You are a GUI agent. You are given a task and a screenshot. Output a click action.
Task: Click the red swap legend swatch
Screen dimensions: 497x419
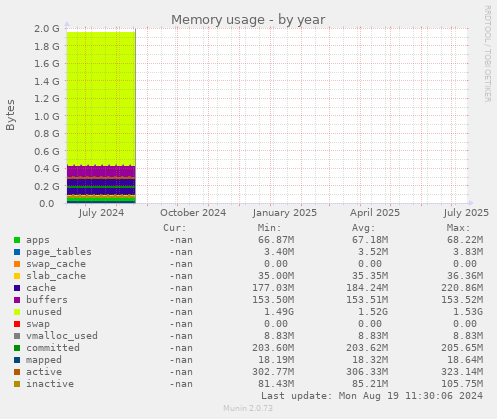pos(17,324)
